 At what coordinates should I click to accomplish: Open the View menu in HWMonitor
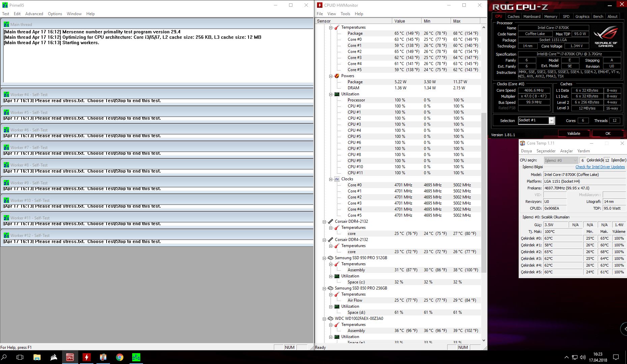pyautogui.click(x=332, y=14)
